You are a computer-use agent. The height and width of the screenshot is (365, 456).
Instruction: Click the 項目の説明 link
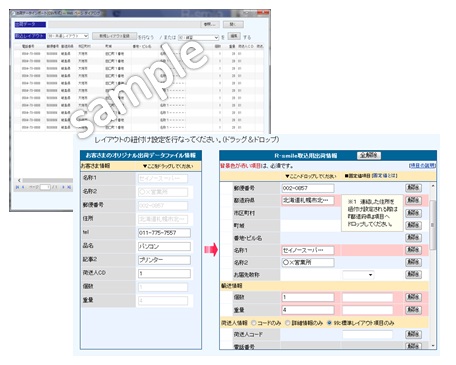click(x=422, y=165)
